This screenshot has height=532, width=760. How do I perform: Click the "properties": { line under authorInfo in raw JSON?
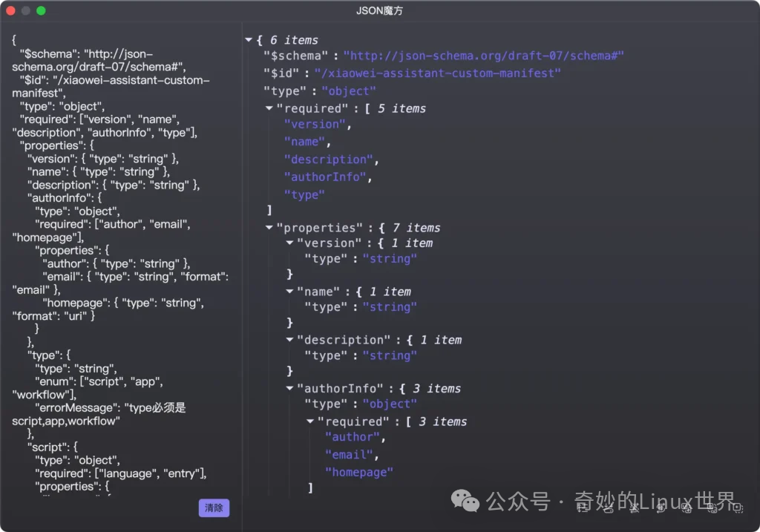point(72,251)
